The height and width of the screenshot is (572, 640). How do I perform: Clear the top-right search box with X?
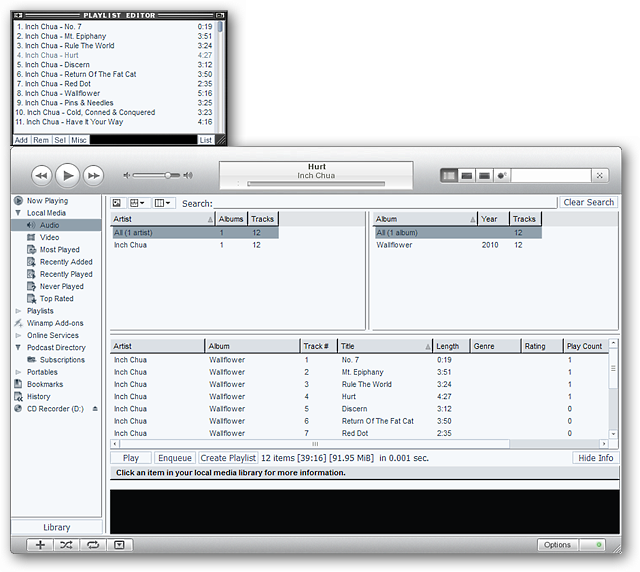coord(600,176)
